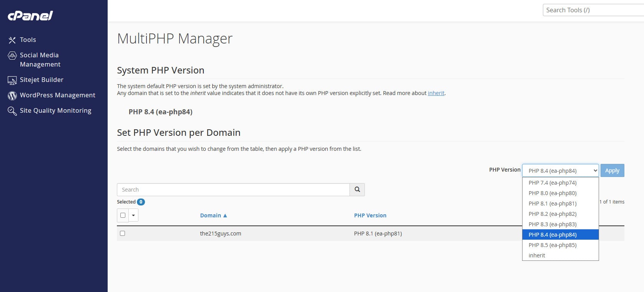
Task: Click the WordPress logo icon
Action: 12,95
